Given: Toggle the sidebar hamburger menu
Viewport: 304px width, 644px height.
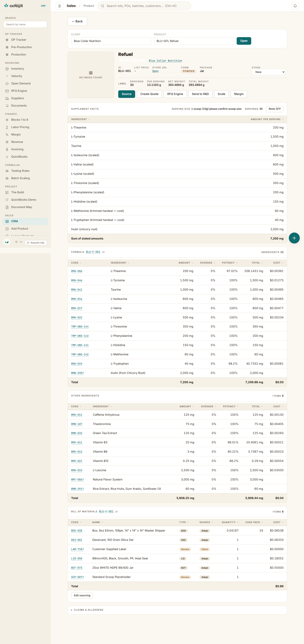Looking at the screenshot, I should [59, 6].
